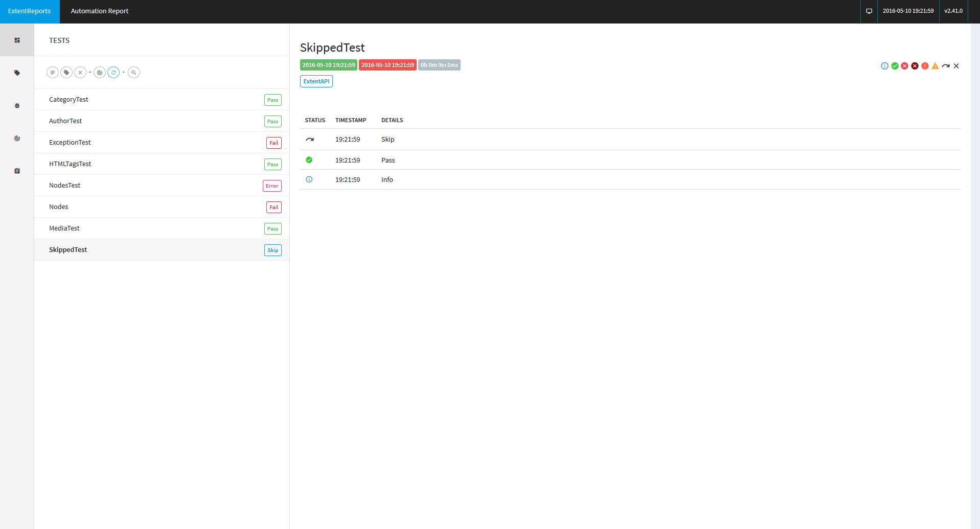
Task: Click the blue refresh icon in tests toolbar
Action: (113, 73)
